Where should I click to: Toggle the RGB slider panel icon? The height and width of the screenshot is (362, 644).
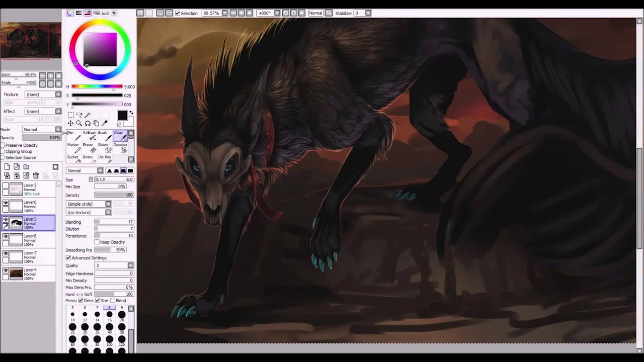tap(78, 13)
